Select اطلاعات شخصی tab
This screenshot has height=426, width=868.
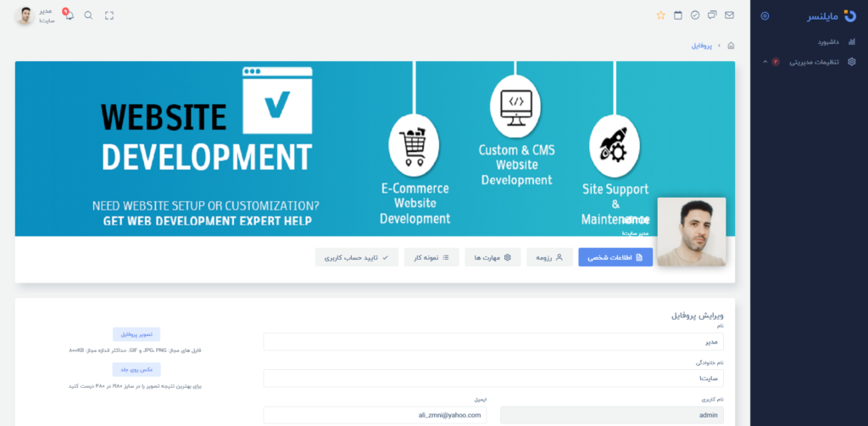(615, 257)
